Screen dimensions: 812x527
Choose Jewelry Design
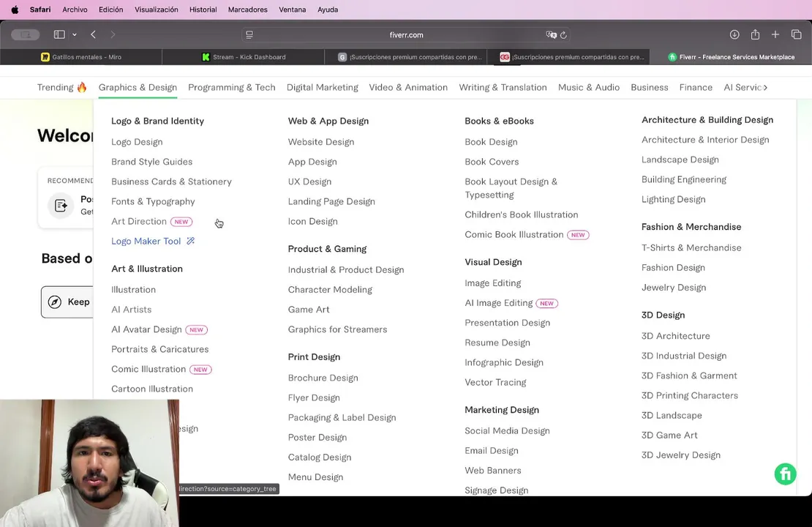[673, 287]
